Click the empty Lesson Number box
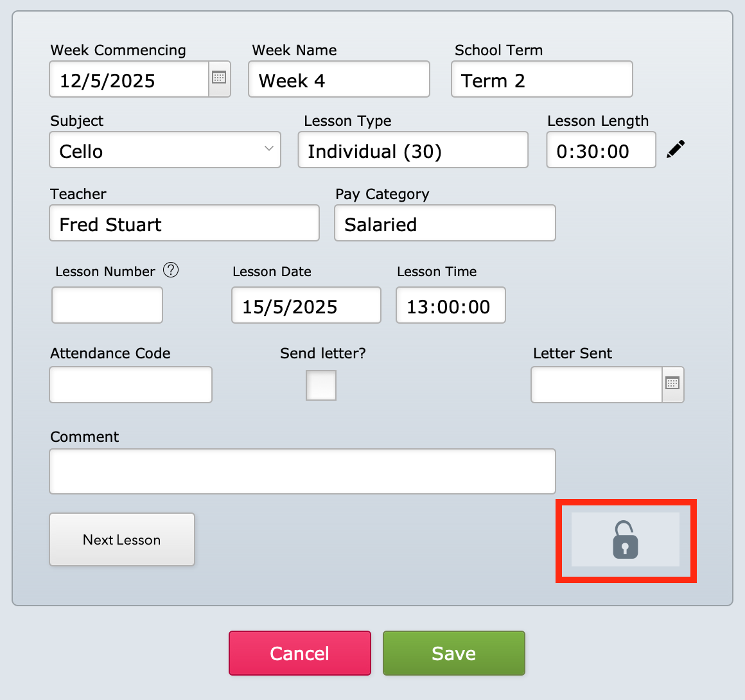Image resolution: width=745 pixels, height=700 pixels. [x=107, y=305]
